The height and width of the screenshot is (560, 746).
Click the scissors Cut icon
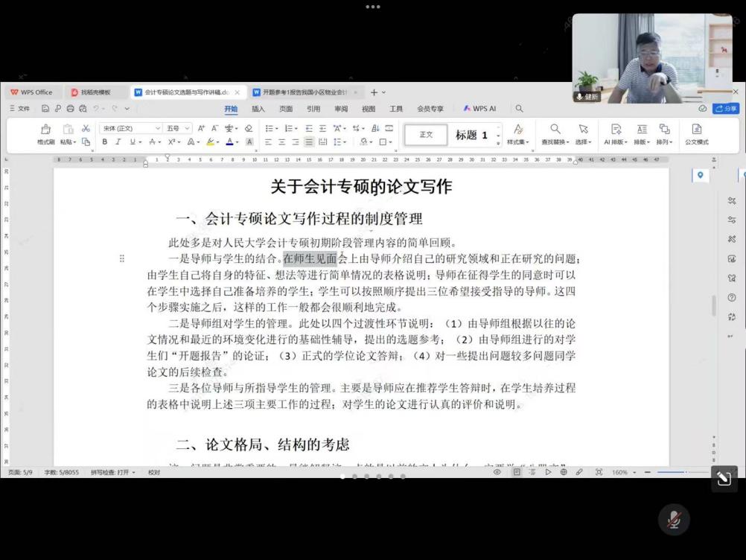click(86, 128)
